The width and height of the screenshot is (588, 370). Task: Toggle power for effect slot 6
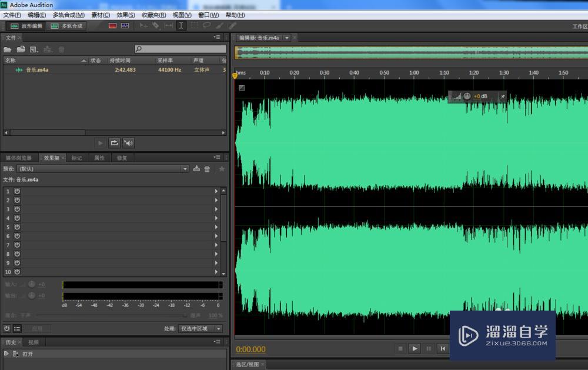[17, 236]
